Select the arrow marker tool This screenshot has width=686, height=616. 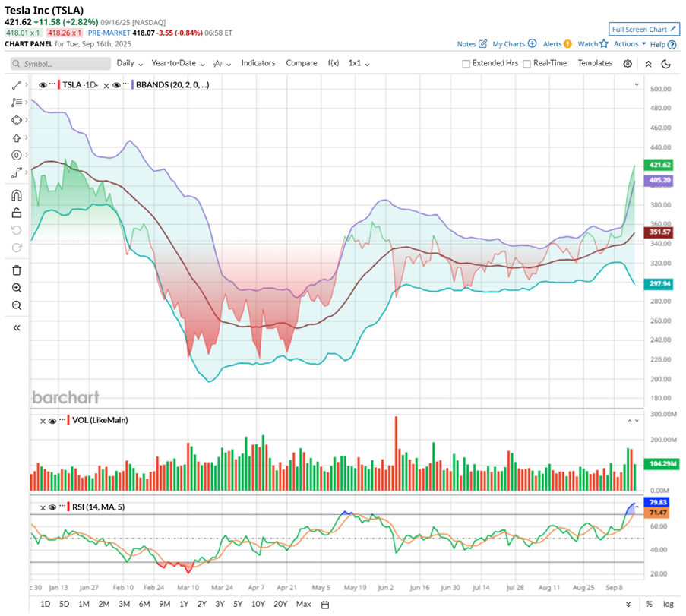point(16,137)
